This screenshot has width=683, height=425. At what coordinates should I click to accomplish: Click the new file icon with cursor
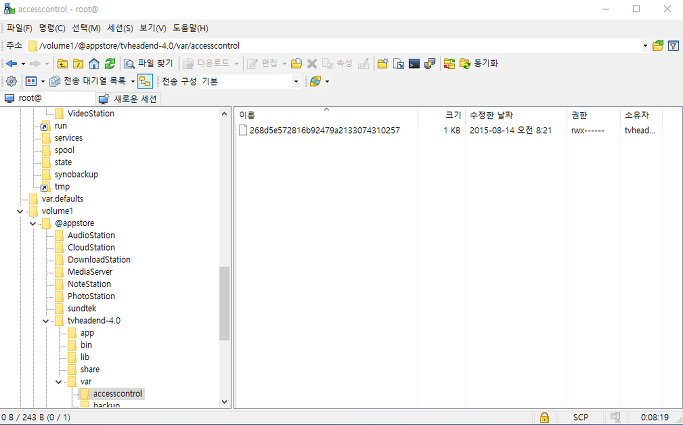point(399,64)
